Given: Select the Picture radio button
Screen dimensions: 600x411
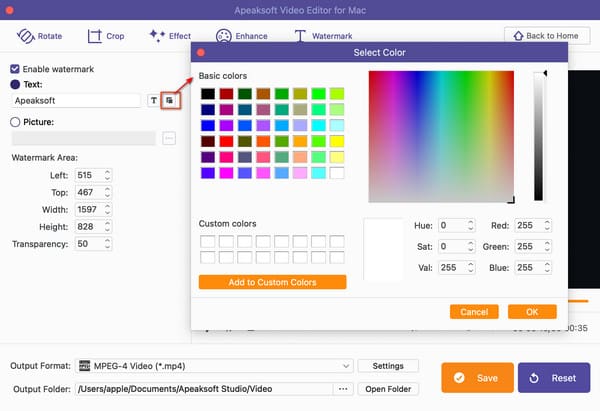Looking at the screenshot, I should [15, 122].
